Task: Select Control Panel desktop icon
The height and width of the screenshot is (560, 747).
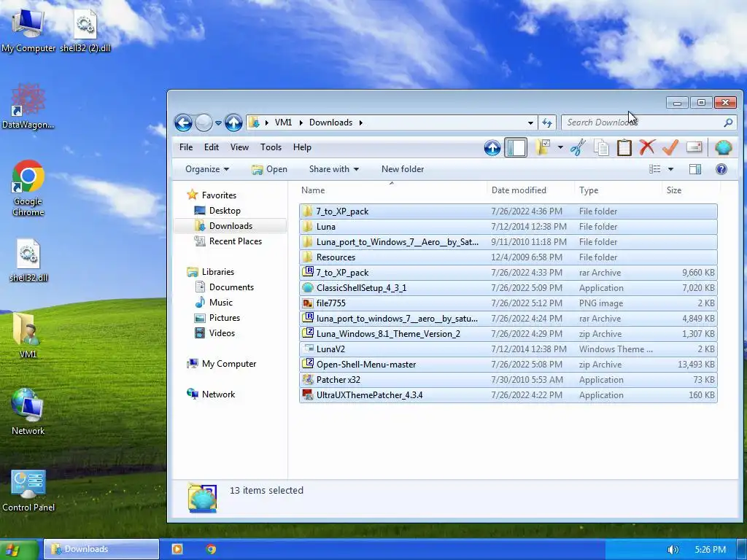Action: coord(28,491)
